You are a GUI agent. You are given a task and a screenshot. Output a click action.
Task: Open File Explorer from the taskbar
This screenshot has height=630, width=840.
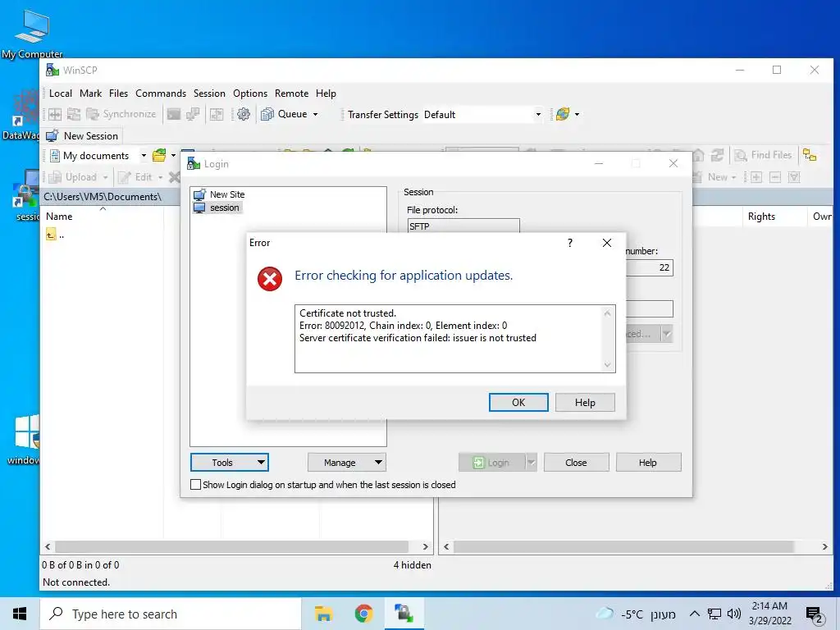click(x=323, y=614)
